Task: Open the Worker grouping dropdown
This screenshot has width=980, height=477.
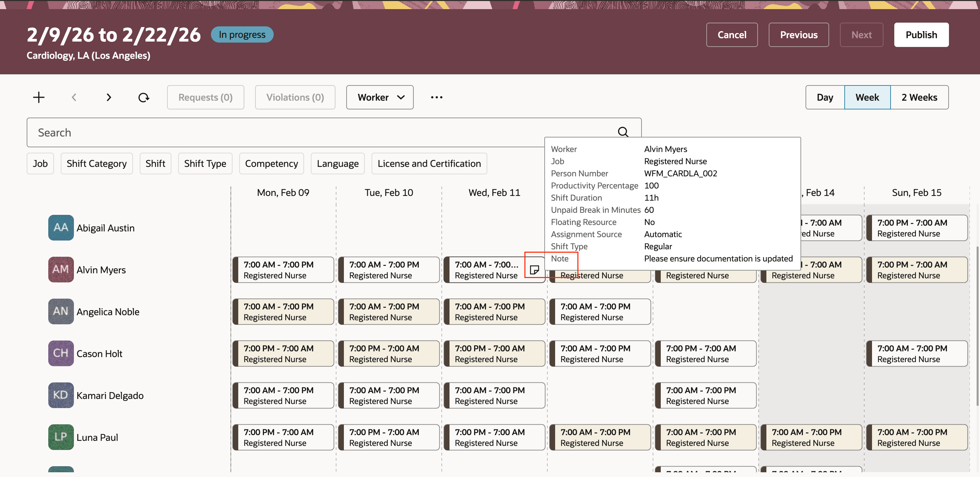Action: point(379,97)
